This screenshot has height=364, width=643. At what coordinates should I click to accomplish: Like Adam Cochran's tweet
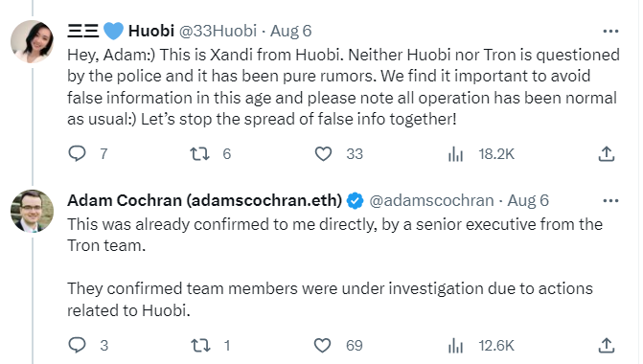point(322,346)
